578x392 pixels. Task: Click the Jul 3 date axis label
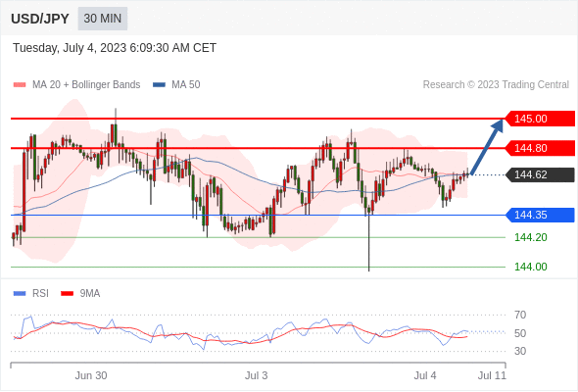pos(257,375)
